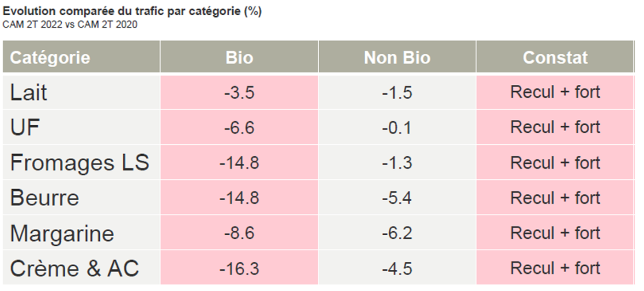Click the Non Bio column header
Image resolution: width=644 pixels, height=291 pixels.
point(397,58)
